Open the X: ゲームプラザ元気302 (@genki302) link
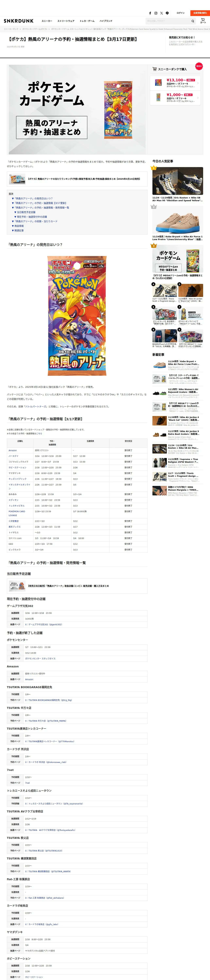This screenshot has height=980, width=210. (44, 624)
